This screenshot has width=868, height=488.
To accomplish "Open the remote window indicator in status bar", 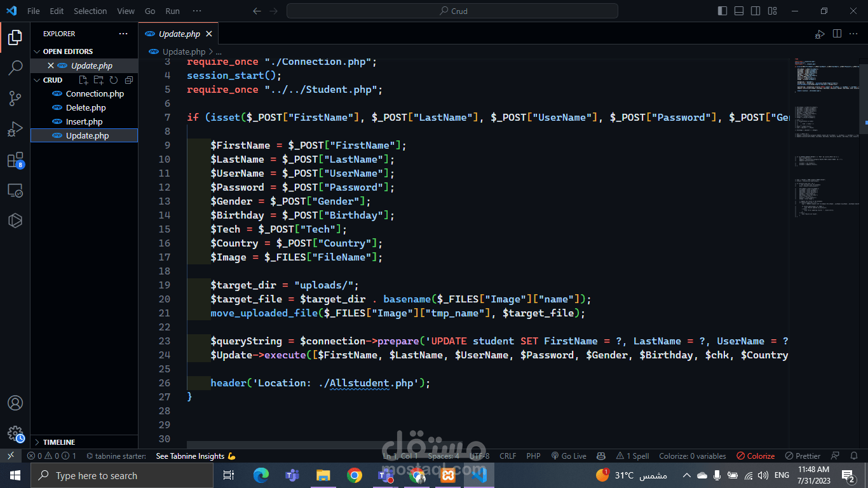I will [11, 456].
